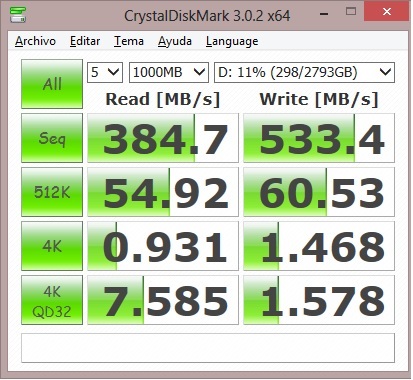Click the 512K write result 60.53

319,192
